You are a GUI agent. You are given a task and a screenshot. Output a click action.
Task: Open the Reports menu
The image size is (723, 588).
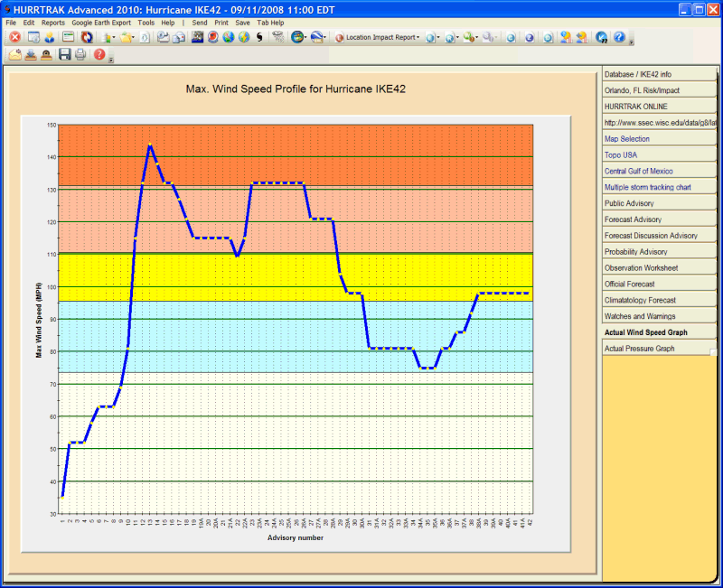click(x=53, y=23)
